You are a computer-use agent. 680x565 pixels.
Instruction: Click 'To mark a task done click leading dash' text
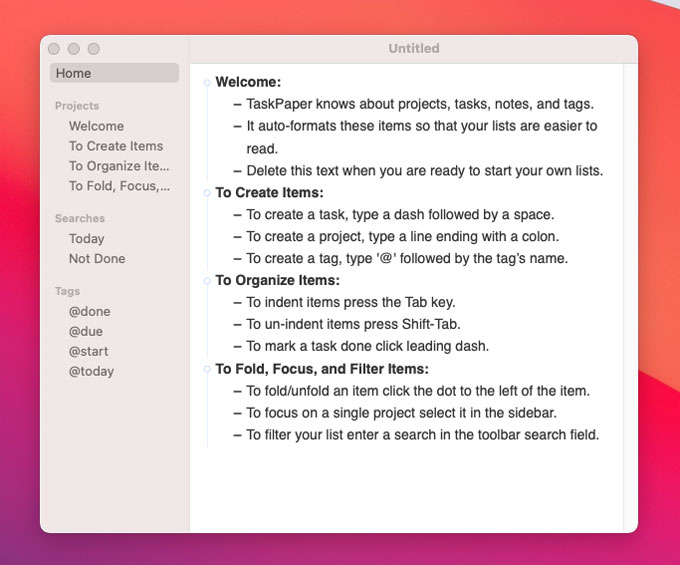pos(367,346)
